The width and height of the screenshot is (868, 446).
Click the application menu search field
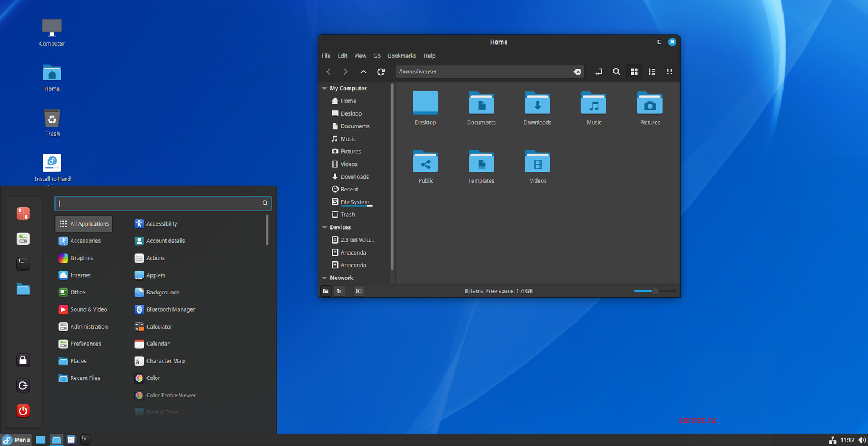[x=159, y=203]
